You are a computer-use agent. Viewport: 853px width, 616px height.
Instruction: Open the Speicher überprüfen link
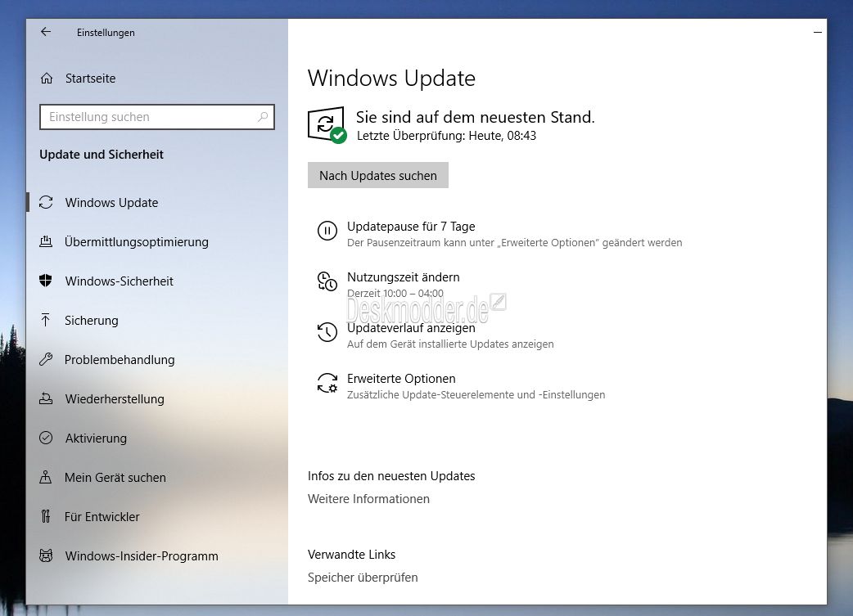point(363,577)
